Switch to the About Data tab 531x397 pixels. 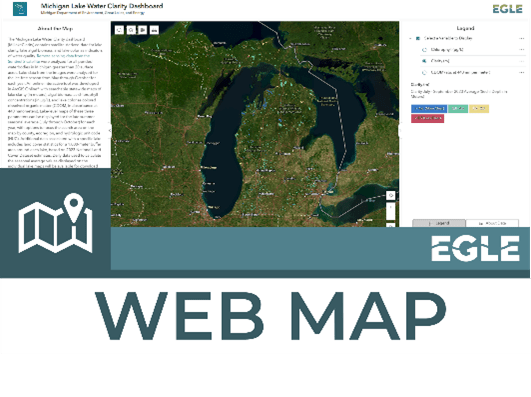(492, 223)
